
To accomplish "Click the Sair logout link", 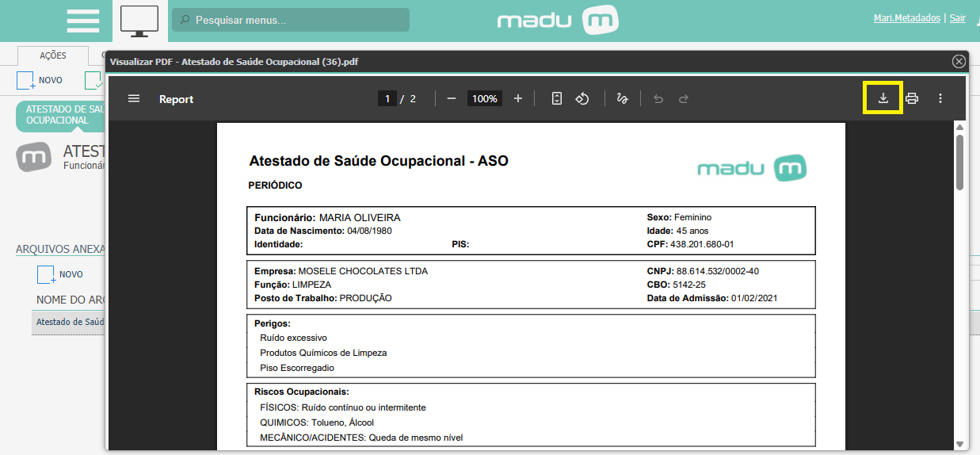I will point(958,18).
